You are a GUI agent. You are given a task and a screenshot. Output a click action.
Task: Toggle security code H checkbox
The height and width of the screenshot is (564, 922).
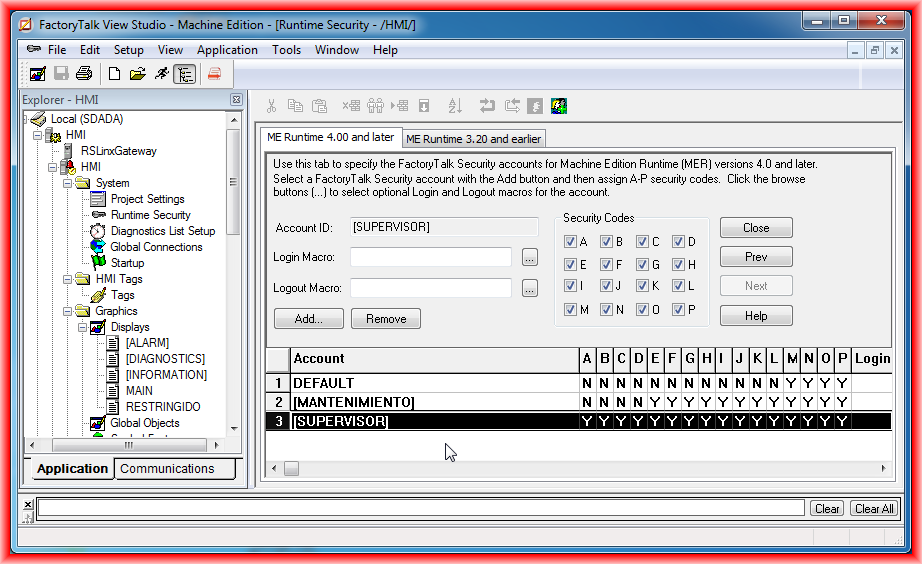[678, 265]
